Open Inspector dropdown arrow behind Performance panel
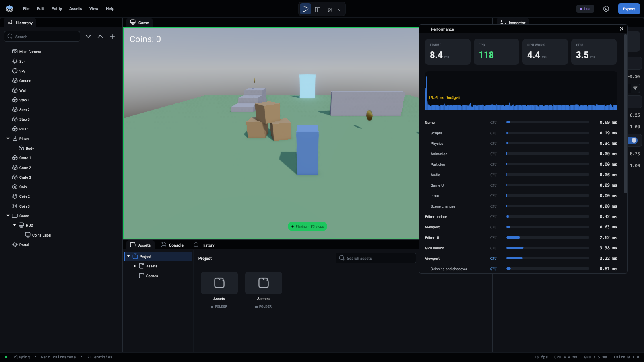This screenshot has width=644, height=362. 635,88
